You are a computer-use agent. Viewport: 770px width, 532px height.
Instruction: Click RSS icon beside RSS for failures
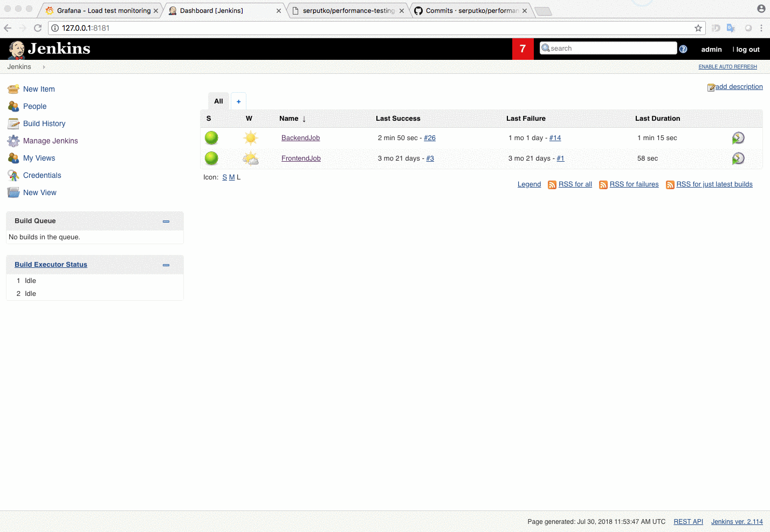pyautogui.click(x=603, y=185)
